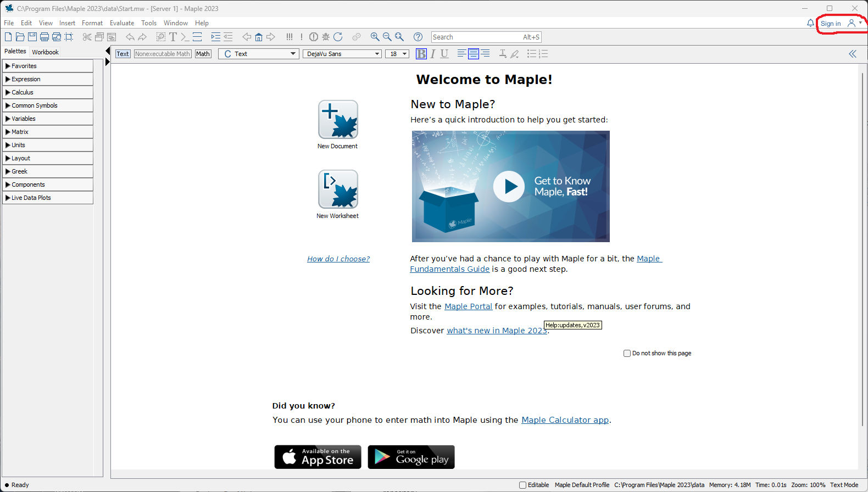Switch to the Palettes tab
The width and height of the screenshot is (868, 492).
point(15,51)
